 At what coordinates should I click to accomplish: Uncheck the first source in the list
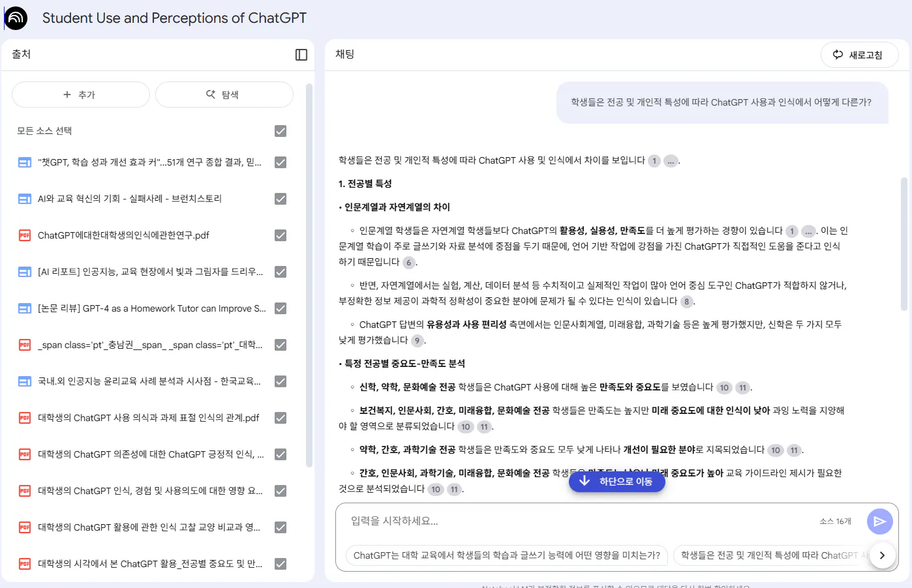[280, 162]
